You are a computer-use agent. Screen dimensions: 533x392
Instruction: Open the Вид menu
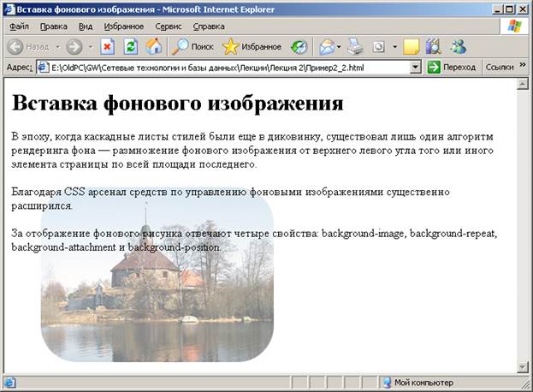coord(86,27)
